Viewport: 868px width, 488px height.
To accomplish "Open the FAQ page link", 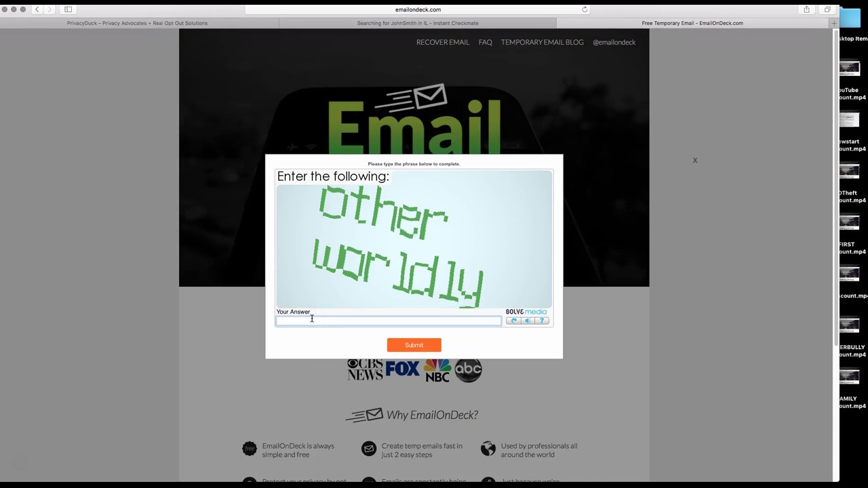I will [486, 42].
